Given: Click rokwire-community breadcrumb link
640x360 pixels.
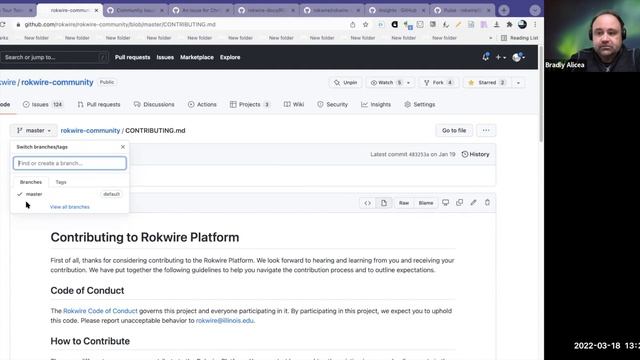Looking at the screenshot, I should click(x=90, y=131).
